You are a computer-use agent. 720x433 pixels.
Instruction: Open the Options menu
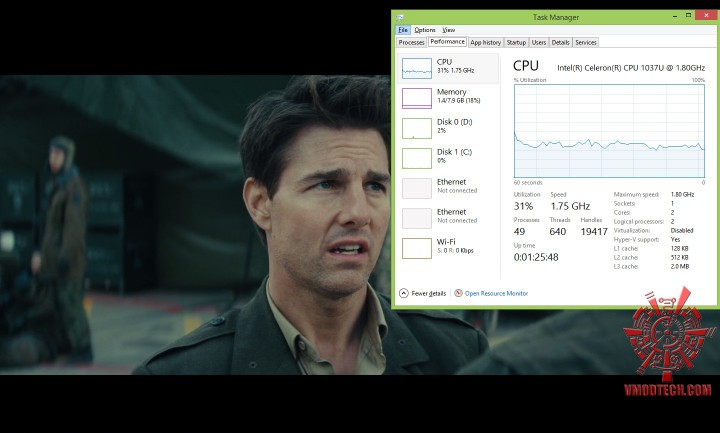425,30
